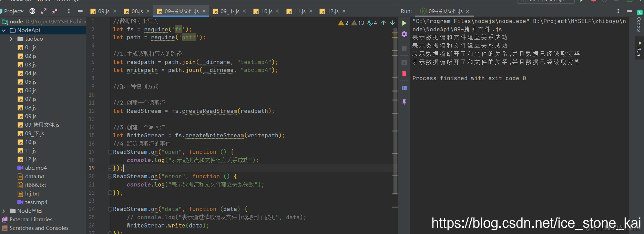Click the stop process icon
The image size is (644, 234).
pos(404,49)
